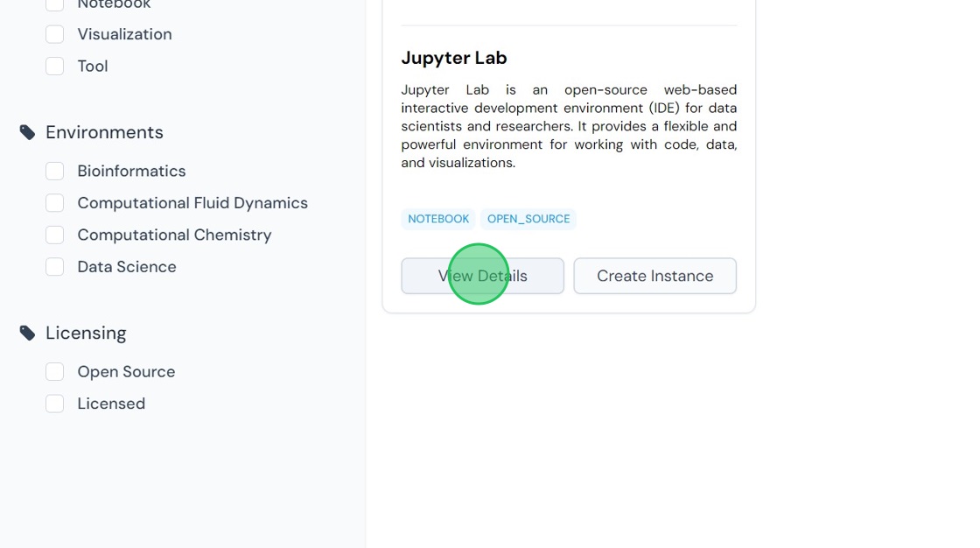Click the Data Science label
980x548 pixels.
[127, 267]
